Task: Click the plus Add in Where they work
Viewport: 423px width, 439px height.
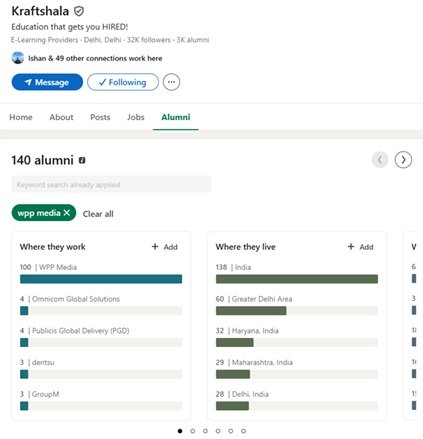Action: (x=164, y=247)
